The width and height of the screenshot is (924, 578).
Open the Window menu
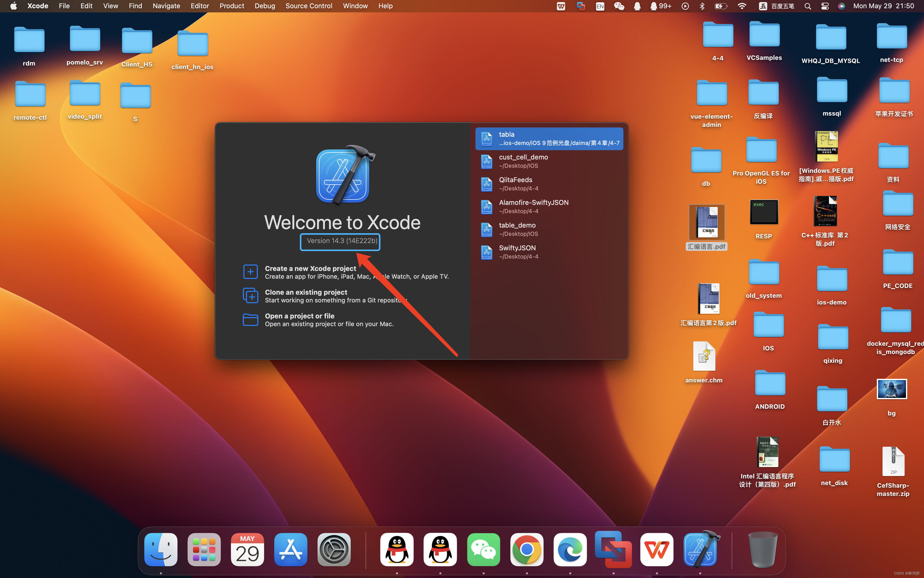355,6
